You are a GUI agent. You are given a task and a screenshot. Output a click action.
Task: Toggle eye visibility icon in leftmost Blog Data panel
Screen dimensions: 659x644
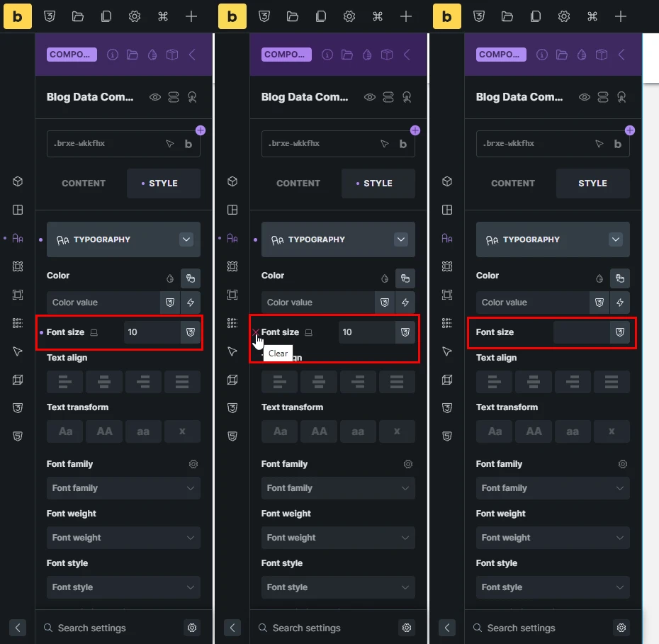[x=155, y=97]
